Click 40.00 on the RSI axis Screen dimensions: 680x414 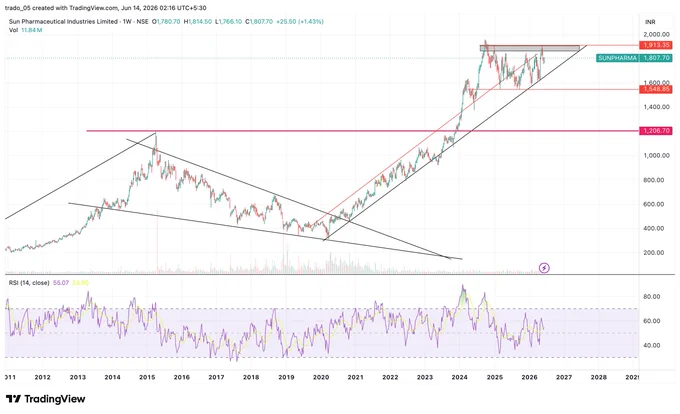[x=652, y=345]
